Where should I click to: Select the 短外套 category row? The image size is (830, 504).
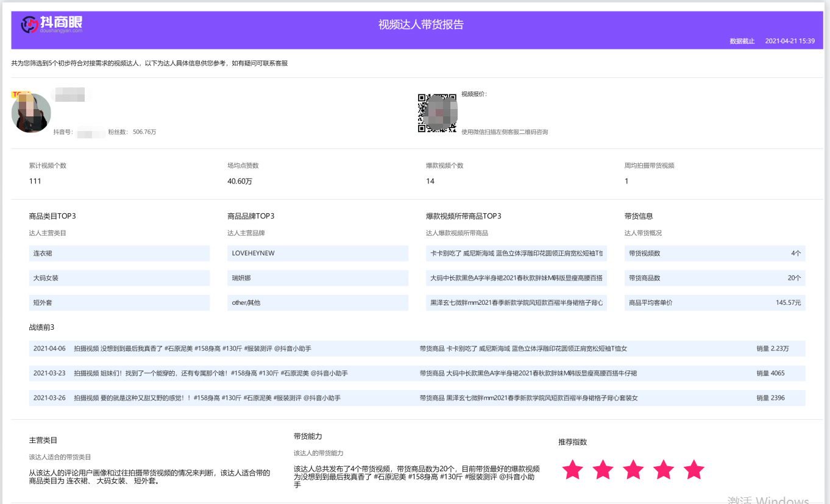(119, 302)
